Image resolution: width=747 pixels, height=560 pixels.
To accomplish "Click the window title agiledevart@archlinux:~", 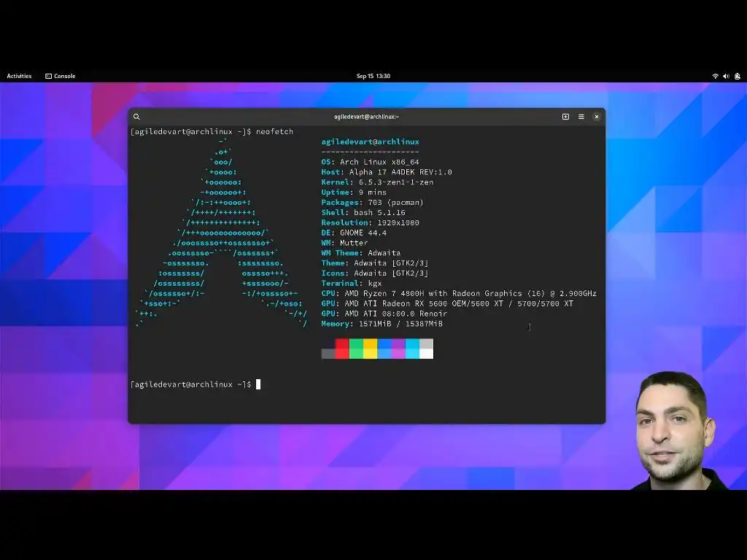I will (366, 117).
